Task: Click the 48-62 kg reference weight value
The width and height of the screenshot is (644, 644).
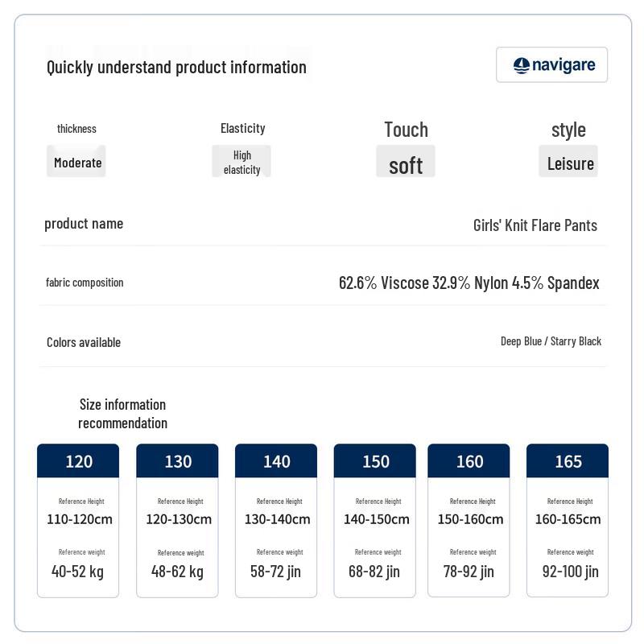Action: (177, 572)
